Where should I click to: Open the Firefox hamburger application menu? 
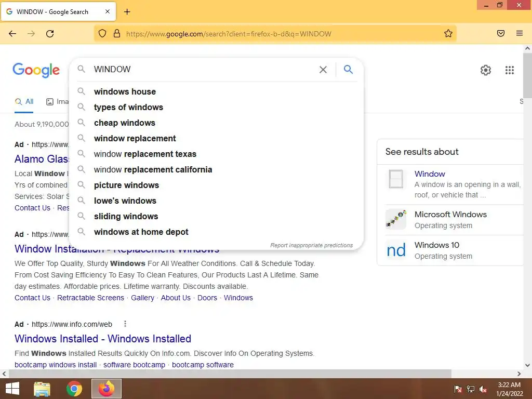point(520,33)
